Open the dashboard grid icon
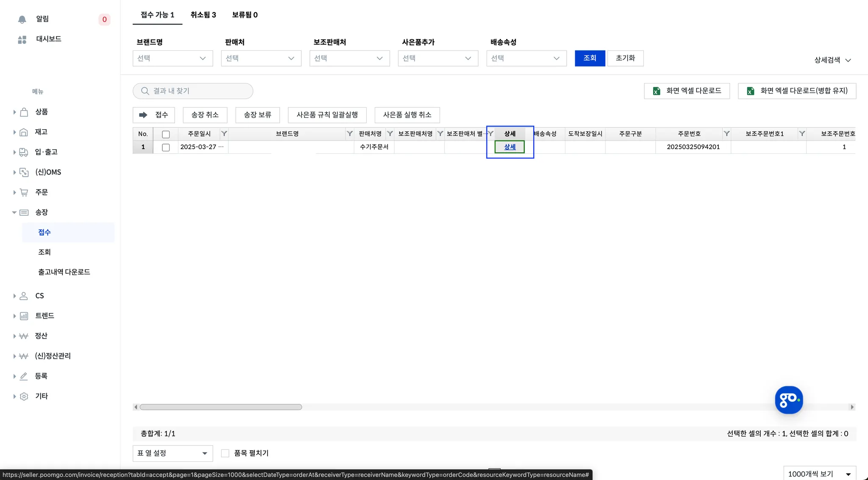868x480 pixels. (22, 39)
